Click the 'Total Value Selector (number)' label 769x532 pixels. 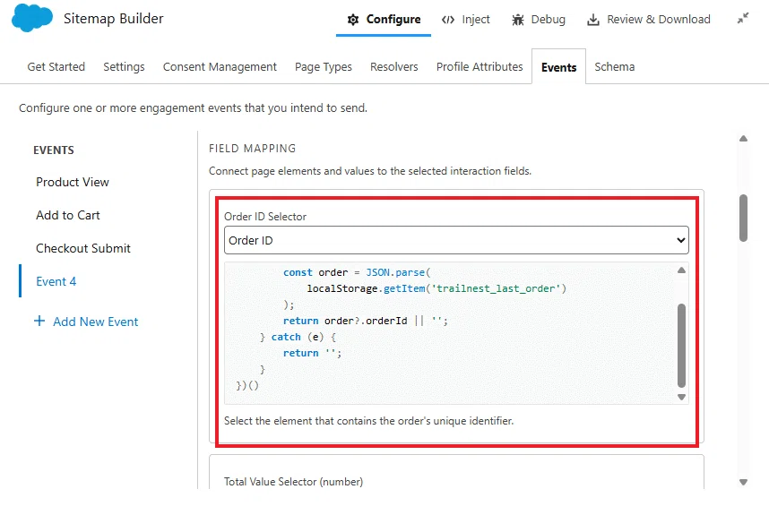point(293,482)
